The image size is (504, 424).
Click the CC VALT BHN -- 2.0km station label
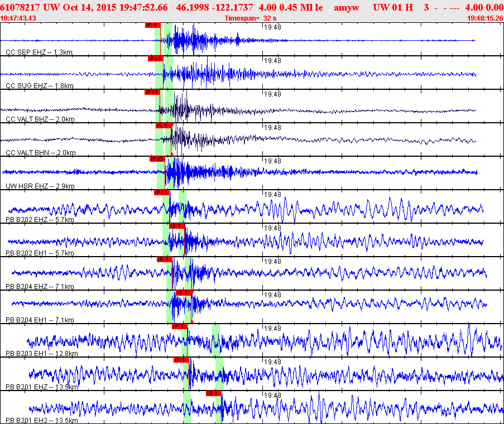tap(41, 152)
